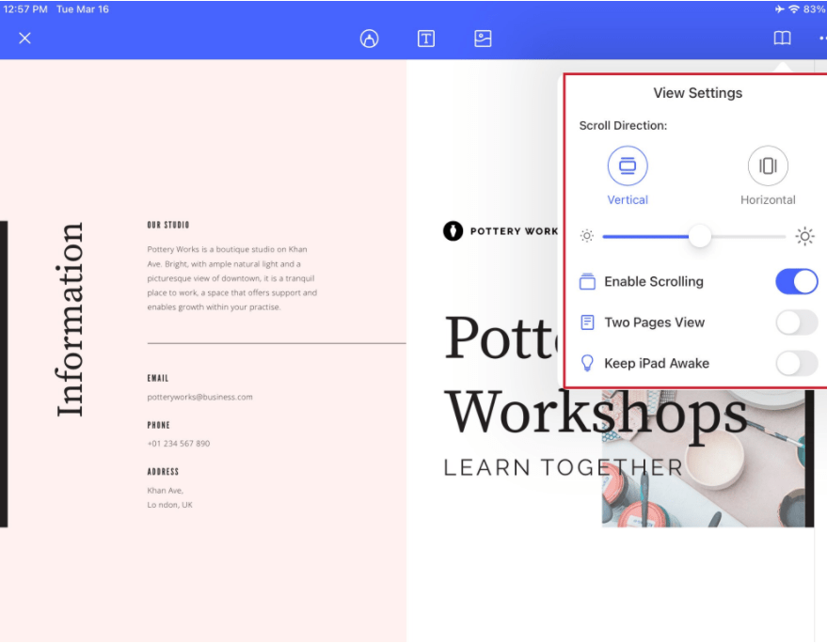Select the text box tool

[426, 39]
